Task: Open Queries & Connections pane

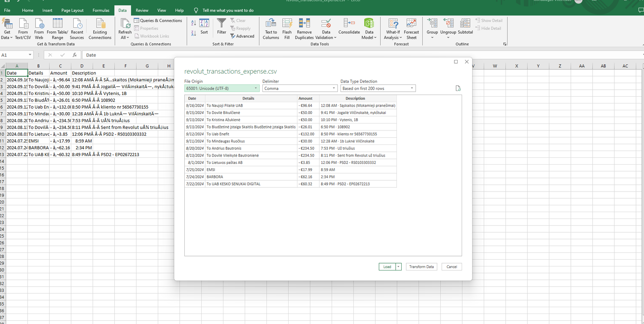Action: pyautogui.click(x=158, y=21)
